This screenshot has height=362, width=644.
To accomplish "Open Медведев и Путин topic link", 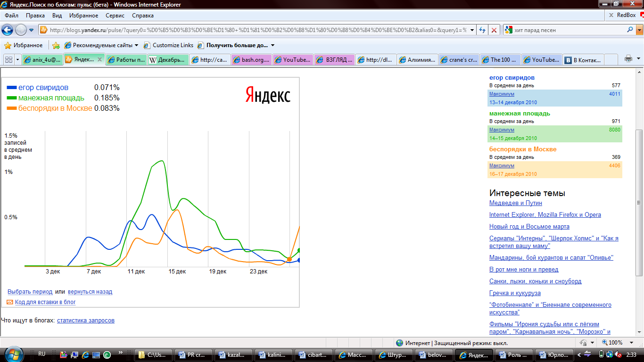I will click(x=516, y=203).
